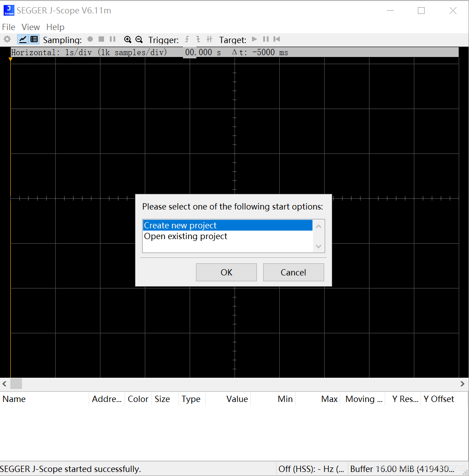Viewport: 469px width, 476px height.
Task: Click the Y Res... column header
Action: coord(403,399)
